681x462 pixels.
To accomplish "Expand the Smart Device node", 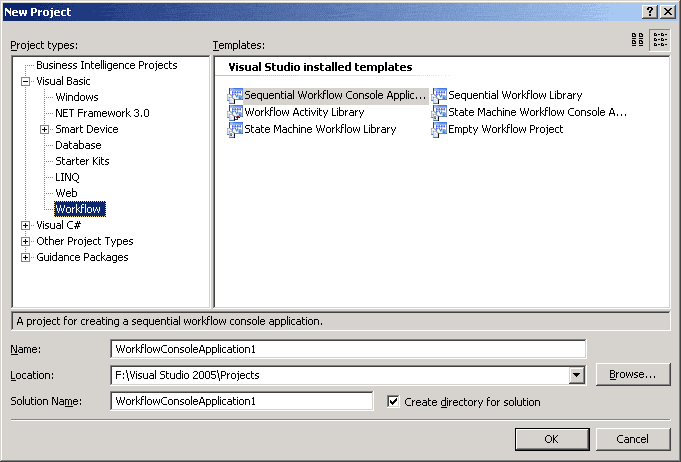I will pos(45,129).
